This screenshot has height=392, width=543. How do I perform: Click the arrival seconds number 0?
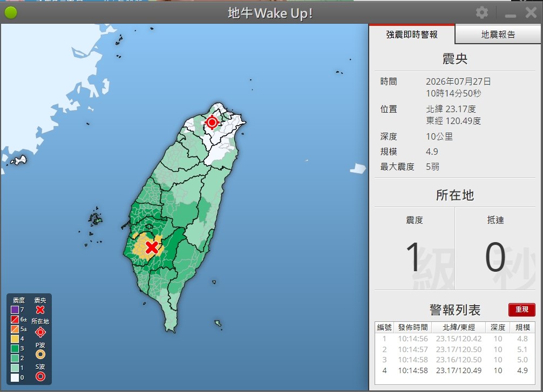495,257
